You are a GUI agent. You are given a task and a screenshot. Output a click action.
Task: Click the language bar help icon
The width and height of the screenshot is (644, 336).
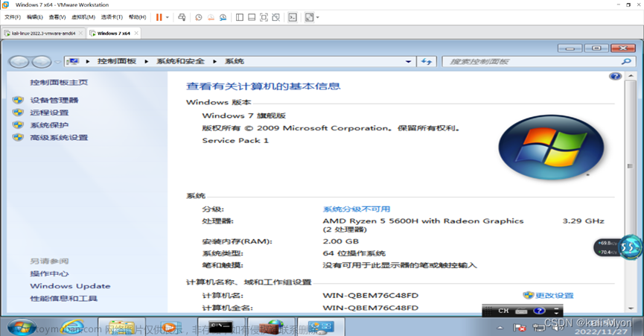pyautogui.click(x=539, y=311)
